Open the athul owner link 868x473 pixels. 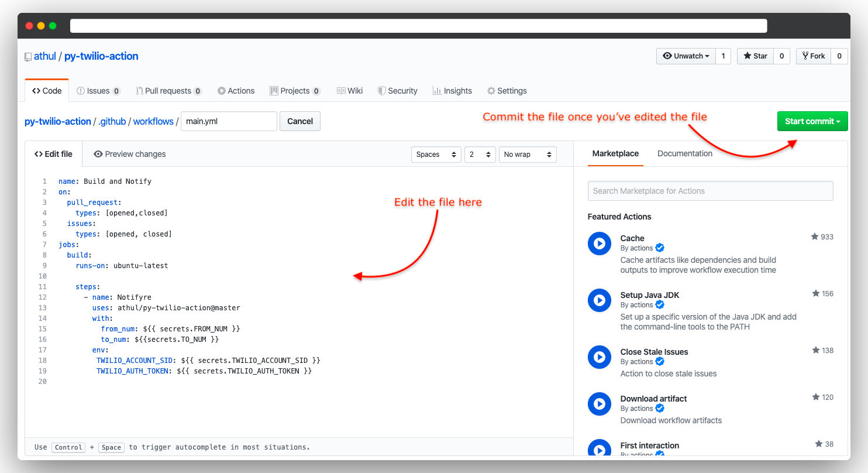tap(45, 56)
